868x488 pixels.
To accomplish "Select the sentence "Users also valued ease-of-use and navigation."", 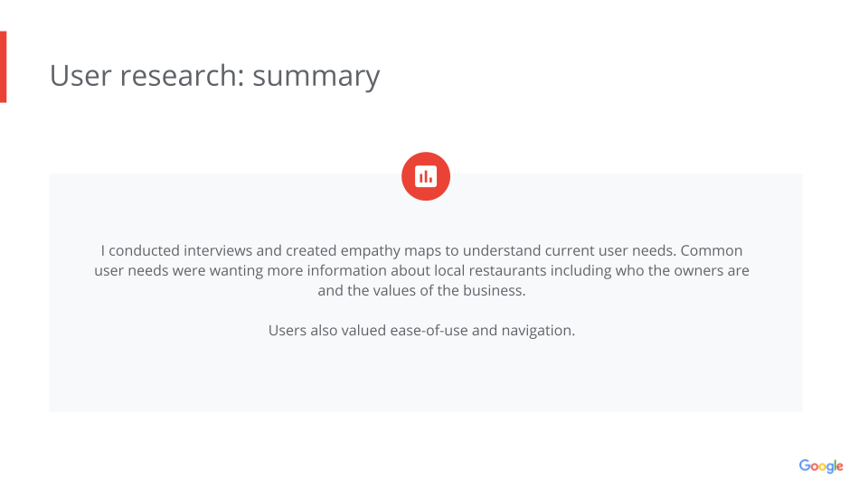I will click(421, 331).
